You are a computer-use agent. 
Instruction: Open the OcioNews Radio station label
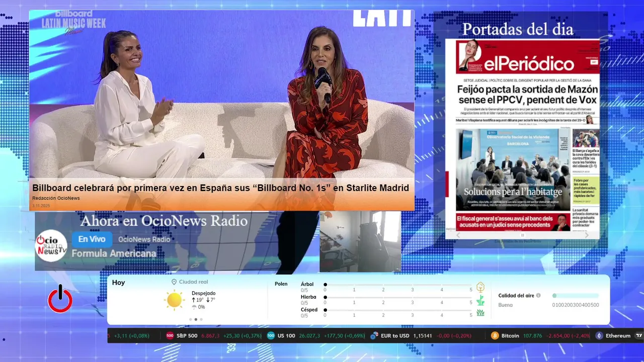tap(144, 239)
